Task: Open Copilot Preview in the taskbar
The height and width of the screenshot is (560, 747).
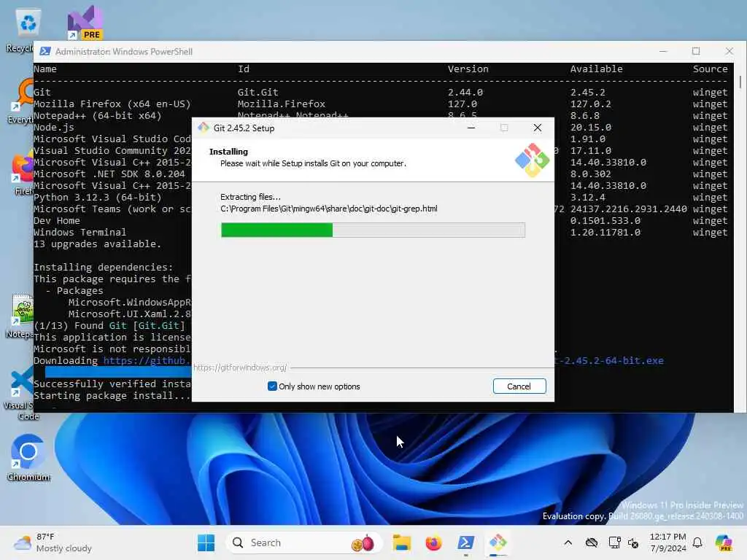Action: point(724,542)
